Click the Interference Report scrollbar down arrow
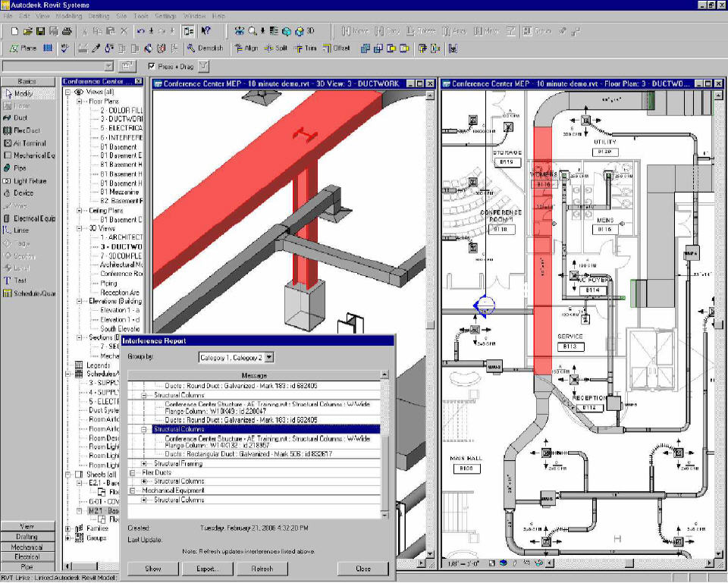 pyautogui.click(x=384, y=515)
